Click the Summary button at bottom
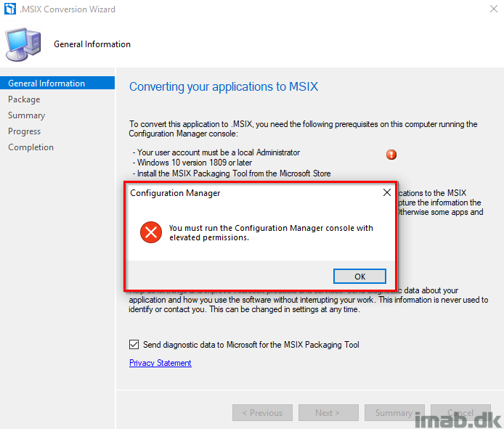 pos(394,412)
